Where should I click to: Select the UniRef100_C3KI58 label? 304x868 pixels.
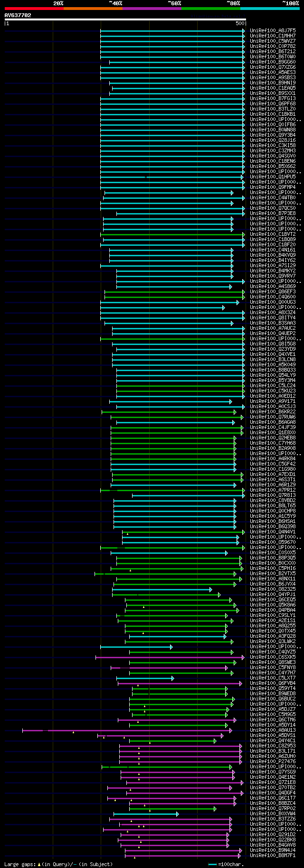click(x=273, y=145)
